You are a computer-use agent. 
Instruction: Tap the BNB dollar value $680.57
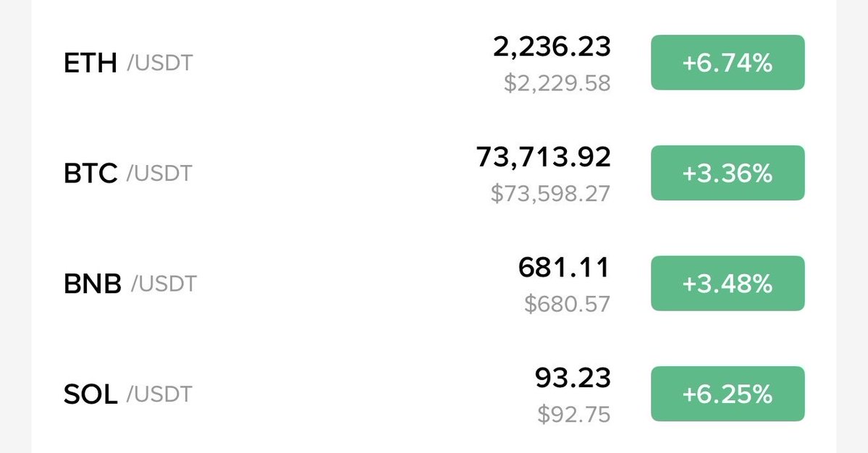coord(567,304)
